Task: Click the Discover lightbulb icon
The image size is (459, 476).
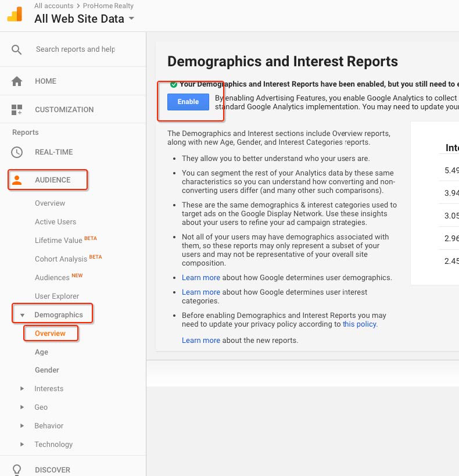Action: 17,470
